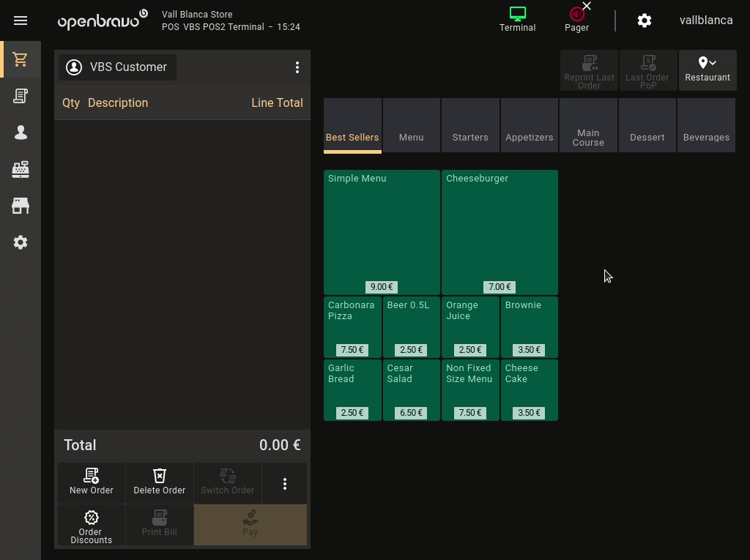
Task: Click the Terminal status icon
Action: pos(517,20)
